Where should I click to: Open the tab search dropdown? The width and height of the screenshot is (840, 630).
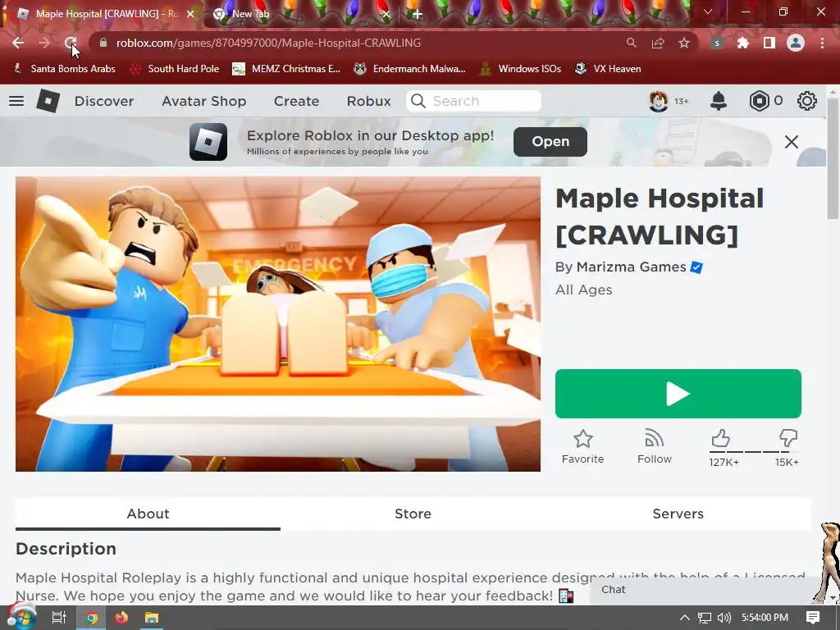pyautogui.click(x=708, y=11)
